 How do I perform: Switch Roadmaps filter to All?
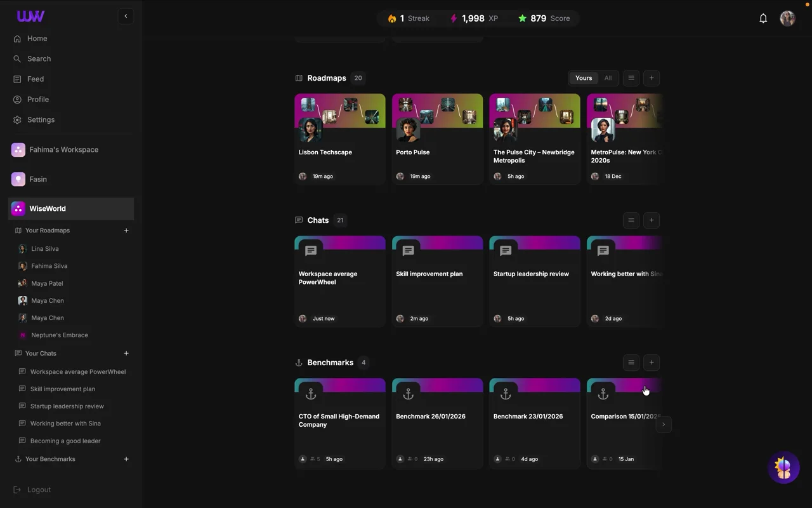608,77
